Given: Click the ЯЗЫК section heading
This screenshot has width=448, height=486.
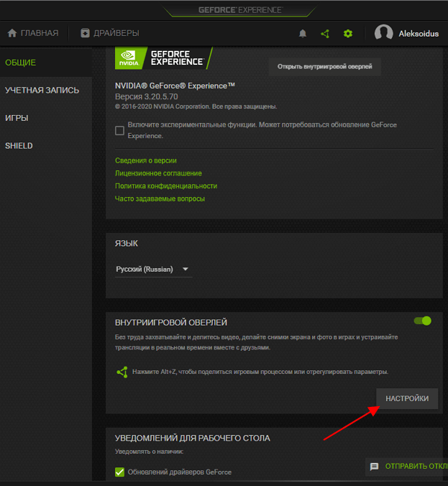Looking at the screenshot, I should point(126,243).
